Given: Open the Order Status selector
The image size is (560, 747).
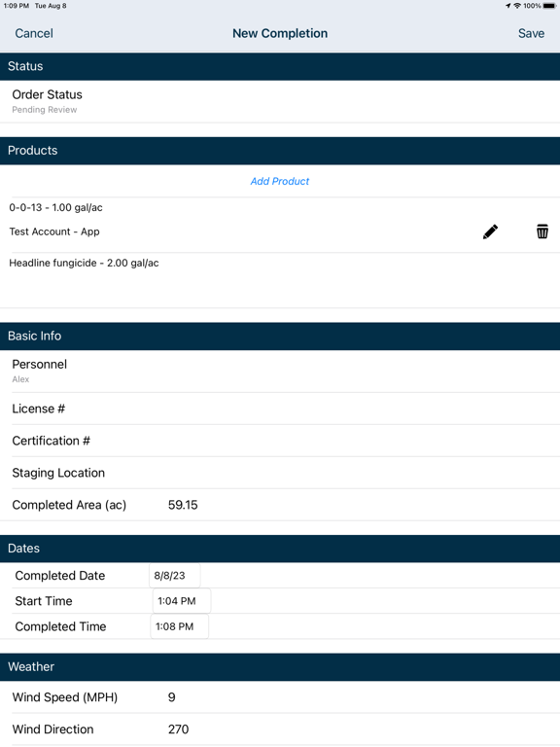Looking at the screenshot, I should (x=280, y=101).
